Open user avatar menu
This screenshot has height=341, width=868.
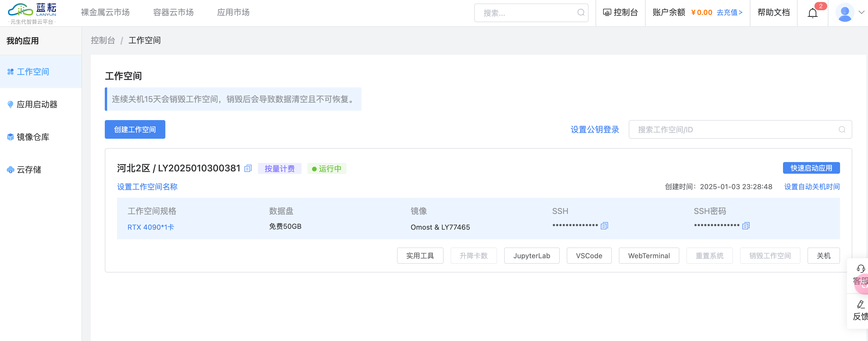(x=844, y=13)
